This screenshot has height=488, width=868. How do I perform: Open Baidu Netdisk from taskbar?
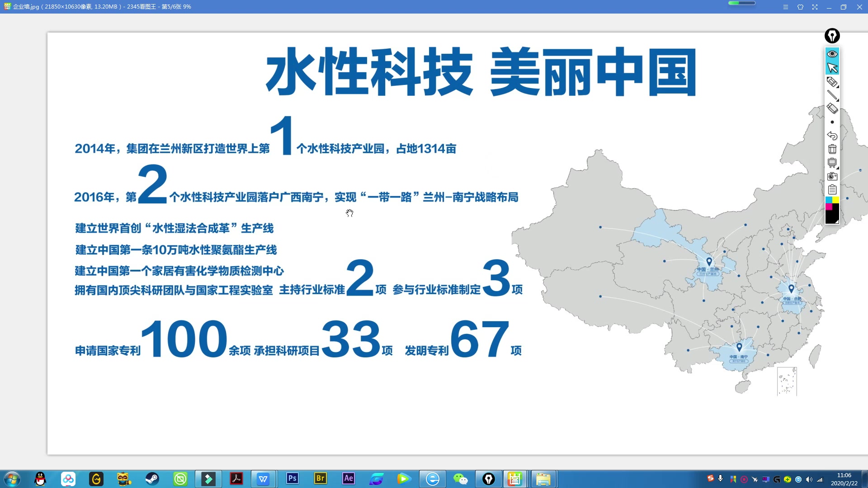(68, 479)
